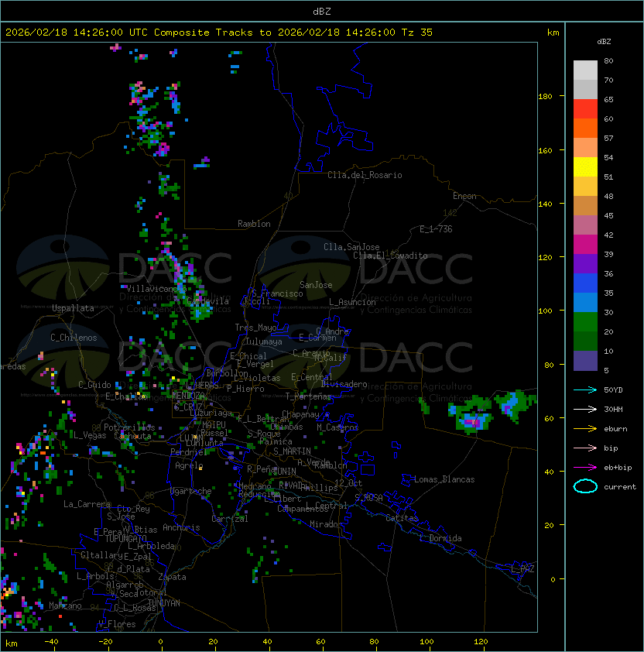The width and height of the screenshot is (644, 652).
Task: Select the 'L_Dormida' label
Action: (440, 538)
